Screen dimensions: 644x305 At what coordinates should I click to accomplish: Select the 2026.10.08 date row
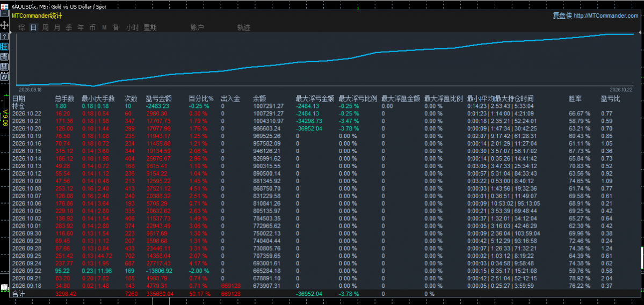(324, 188)
